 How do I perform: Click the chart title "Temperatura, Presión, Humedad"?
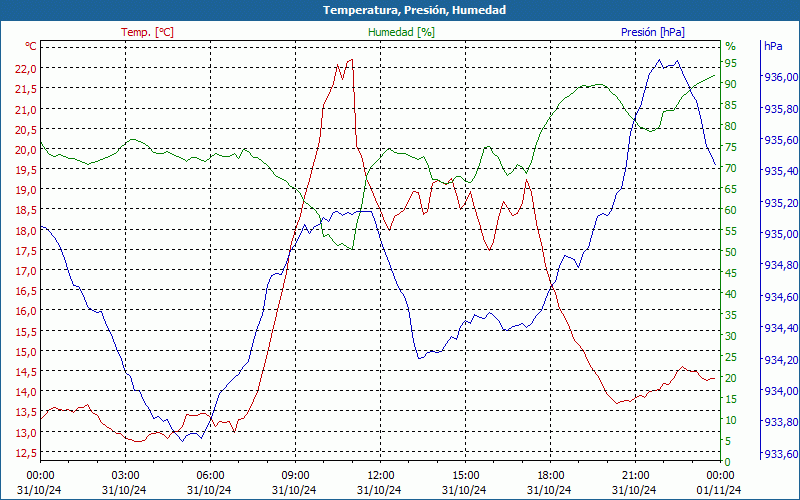coord(414,10)
